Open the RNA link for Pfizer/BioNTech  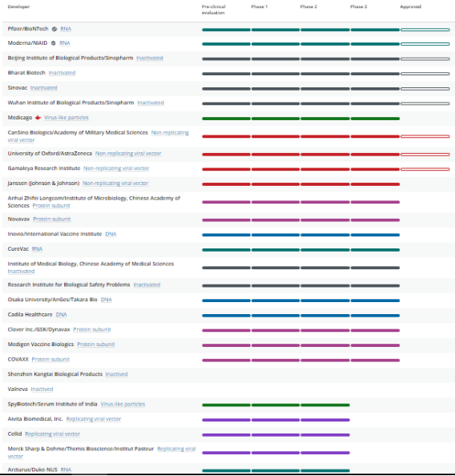66,29
